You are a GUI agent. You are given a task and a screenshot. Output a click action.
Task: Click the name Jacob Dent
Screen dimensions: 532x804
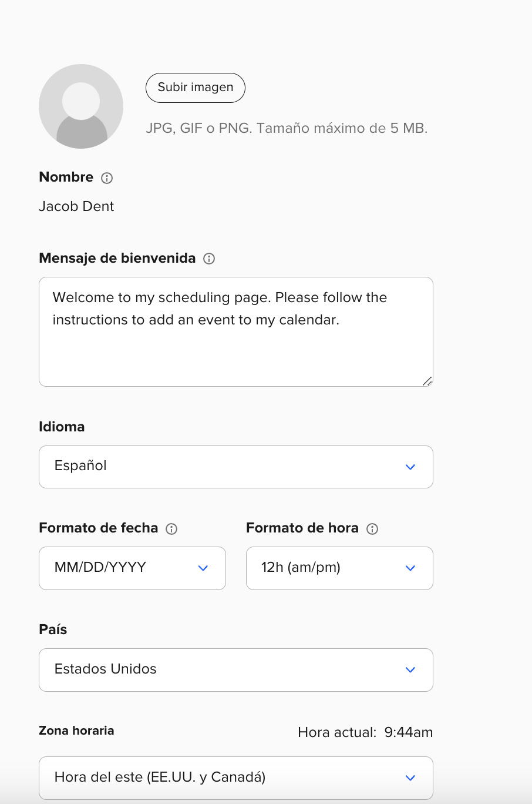[x=76, y=206]
